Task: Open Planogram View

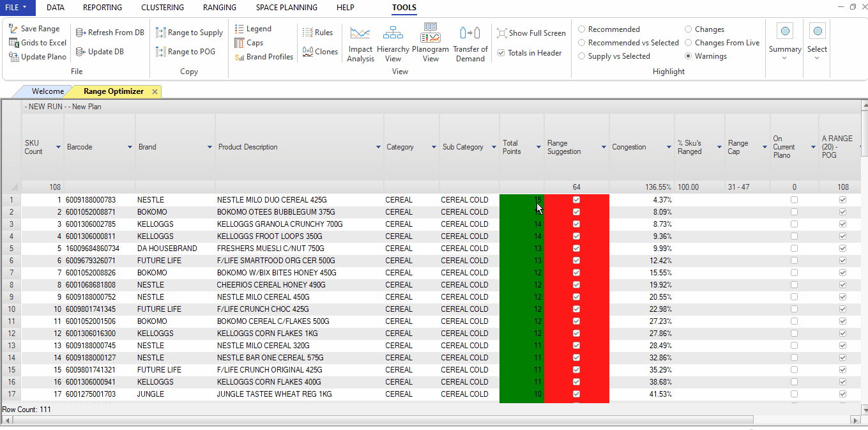Action: [x=430, y=42]
